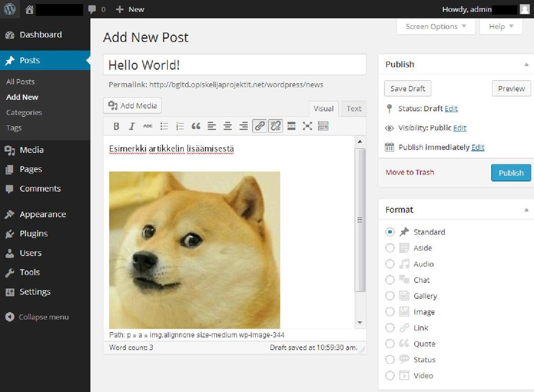534x392 pixels.
Task: Open the comments bubble in admin bar
Action: coord(92,9)
